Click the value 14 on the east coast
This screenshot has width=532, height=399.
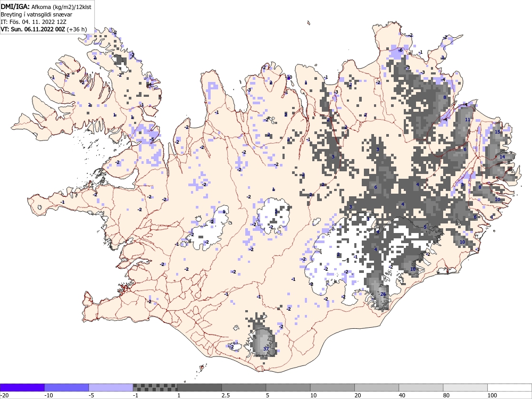click(x=502, y=157)
